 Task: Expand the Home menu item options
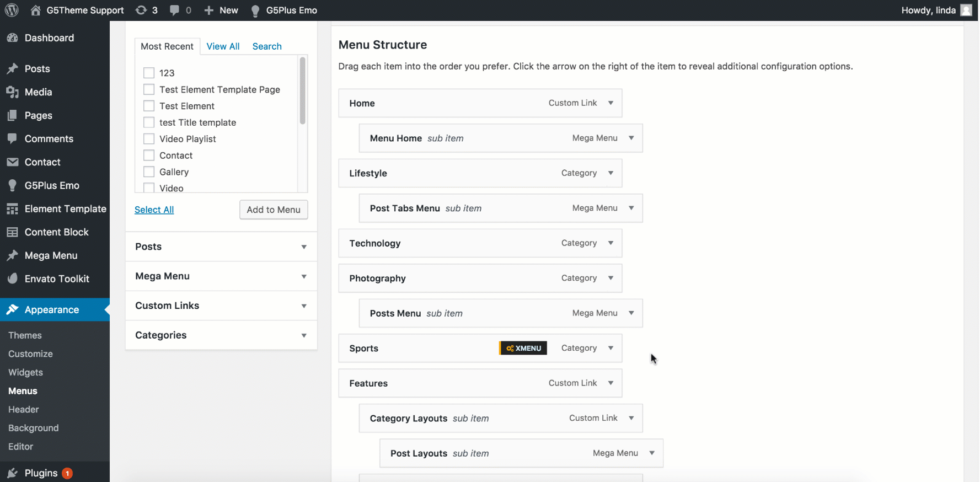[x=611, y=103]
